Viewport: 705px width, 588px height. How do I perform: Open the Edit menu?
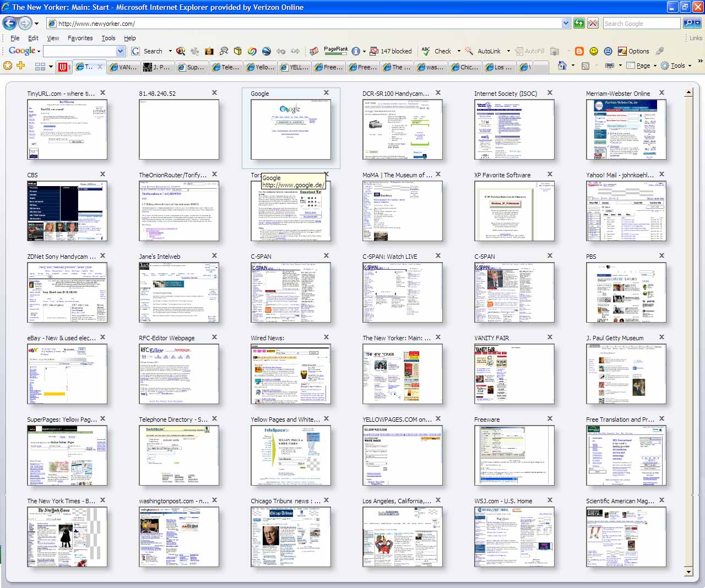(x=33, y=38)
